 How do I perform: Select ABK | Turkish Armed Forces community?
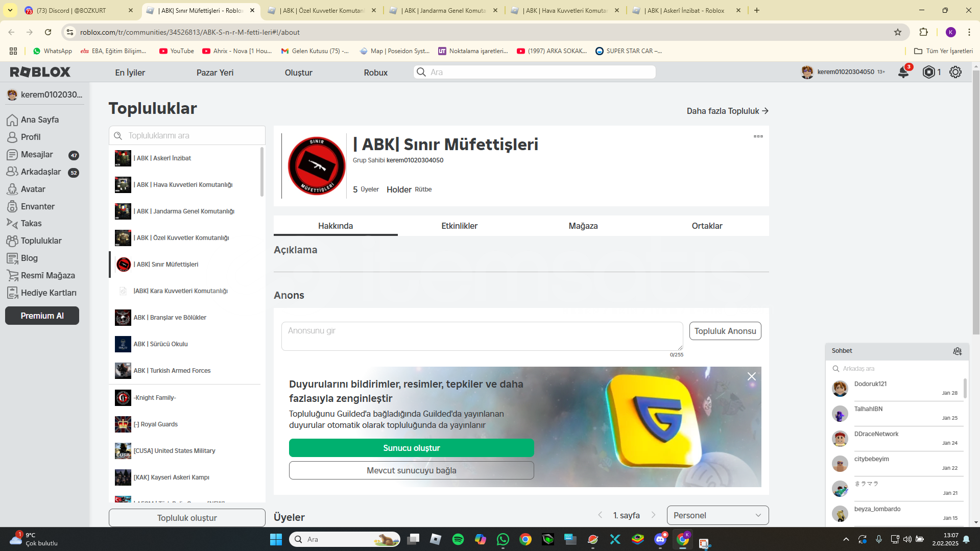pyautogui.click(x=185, y=371)
